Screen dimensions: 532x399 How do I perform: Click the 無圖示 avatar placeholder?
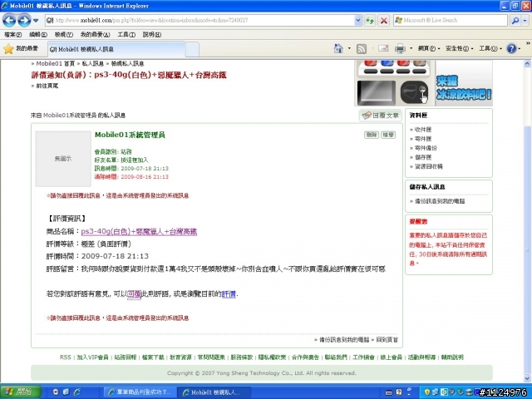tap(63, 159)
